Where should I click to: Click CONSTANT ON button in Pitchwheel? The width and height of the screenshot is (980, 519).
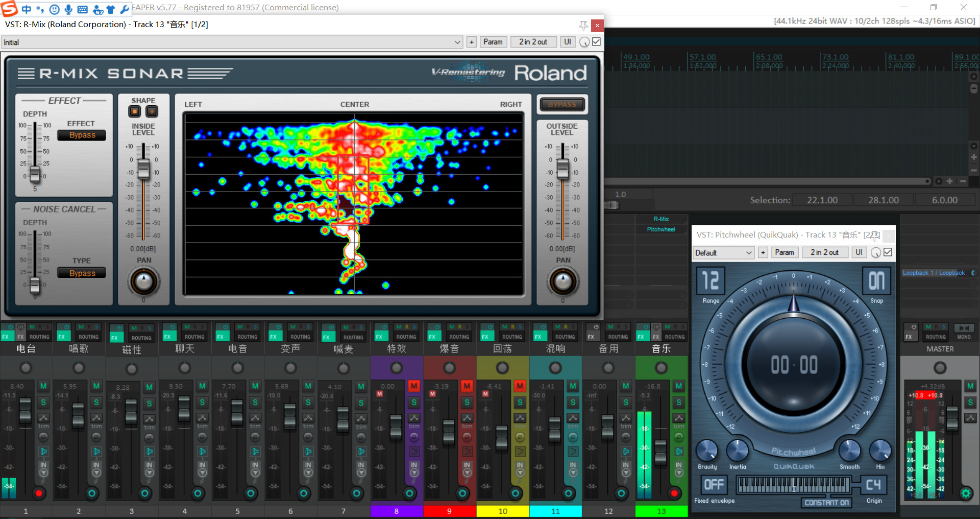826,503
